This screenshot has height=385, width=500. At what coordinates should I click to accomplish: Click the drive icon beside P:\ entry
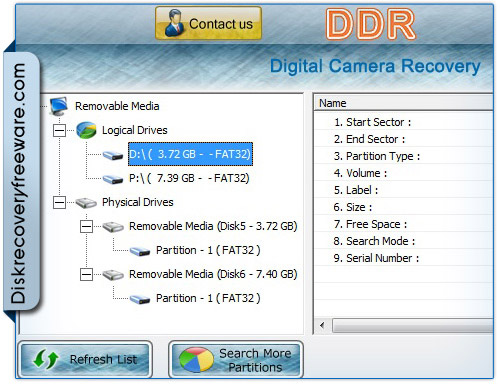click(113, 179)
